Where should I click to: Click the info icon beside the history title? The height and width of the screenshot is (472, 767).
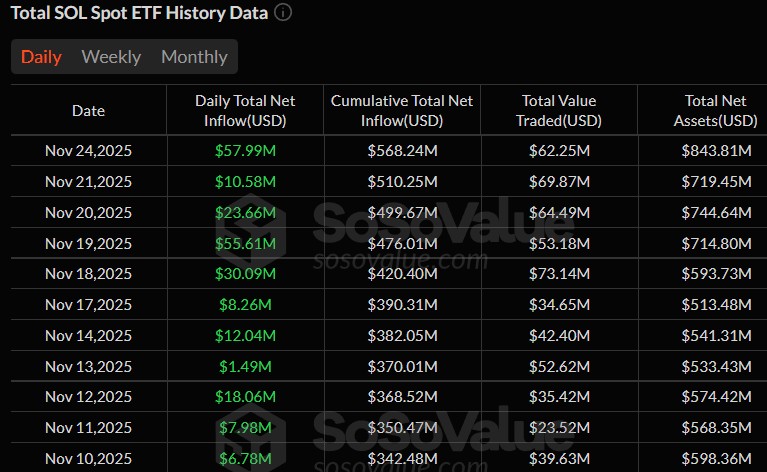(x=283, y=12)
